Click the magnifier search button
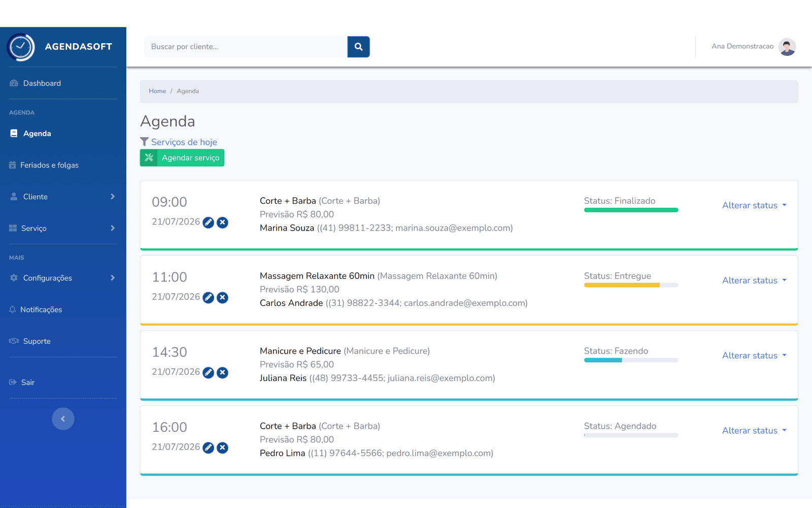The height and width of the screenshot is (508, 812). (x=358, y=47)
